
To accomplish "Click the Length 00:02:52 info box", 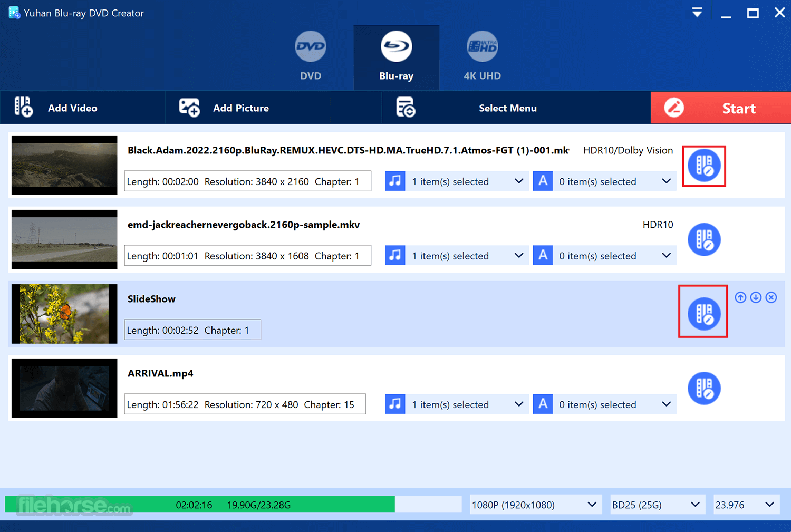I will point(192,330).
